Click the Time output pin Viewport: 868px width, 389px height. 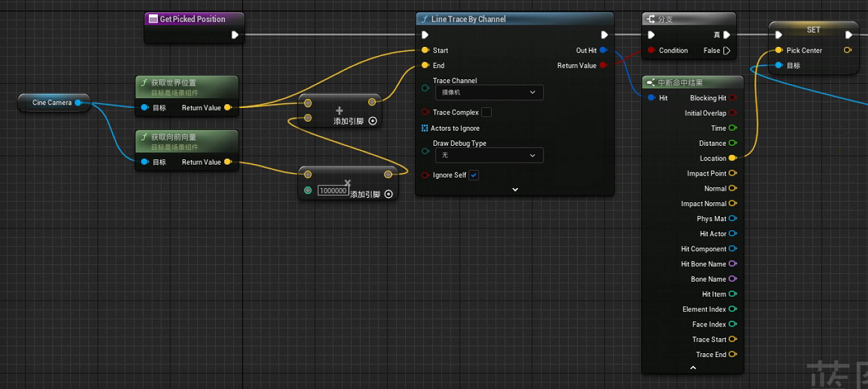click(x=733, y=128)
